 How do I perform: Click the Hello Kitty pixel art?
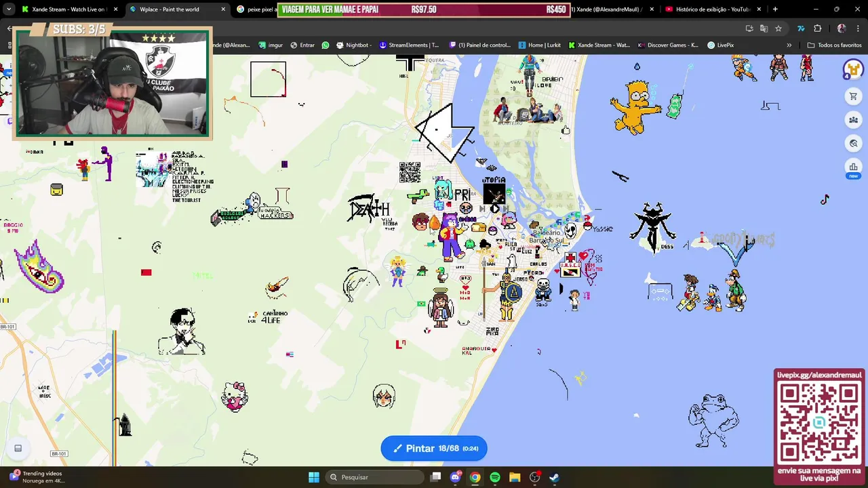pyautogui.click(x=235, y=396)
